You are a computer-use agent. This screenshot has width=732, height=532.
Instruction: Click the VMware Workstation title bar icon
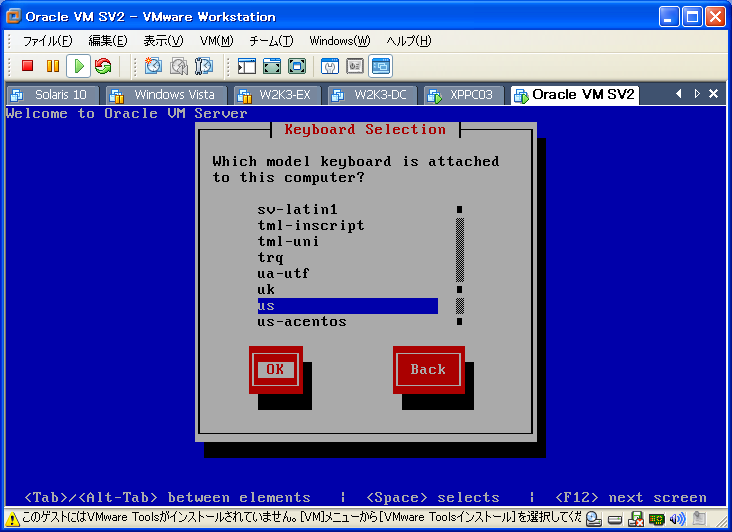coord(14,16)
